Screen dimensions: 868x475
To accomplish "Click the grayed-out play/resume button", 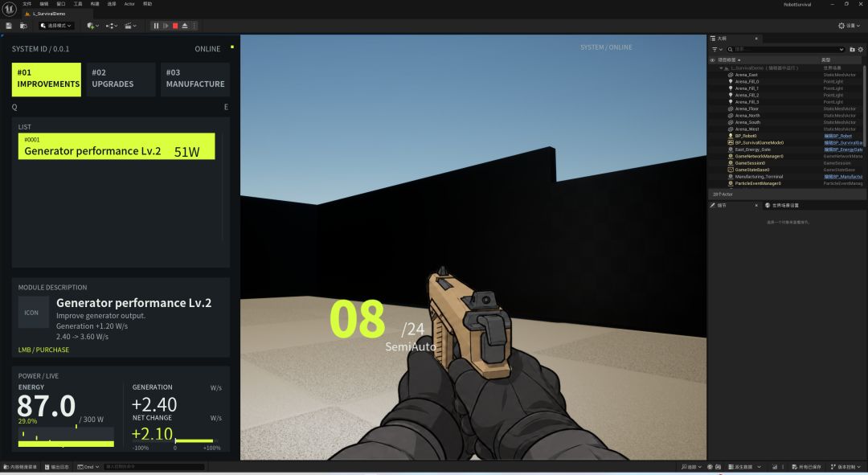I will pos(166,26).
